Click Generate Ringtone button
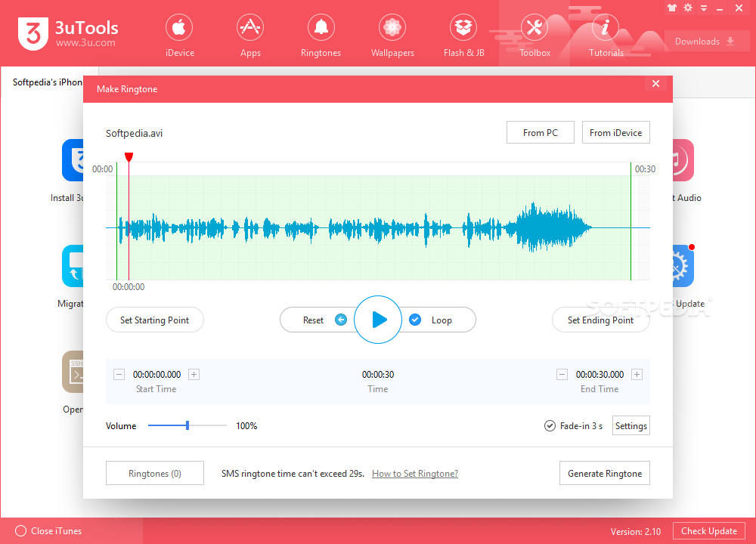The height and width of the screenshot is (544, 756). [x=605, y=473]
